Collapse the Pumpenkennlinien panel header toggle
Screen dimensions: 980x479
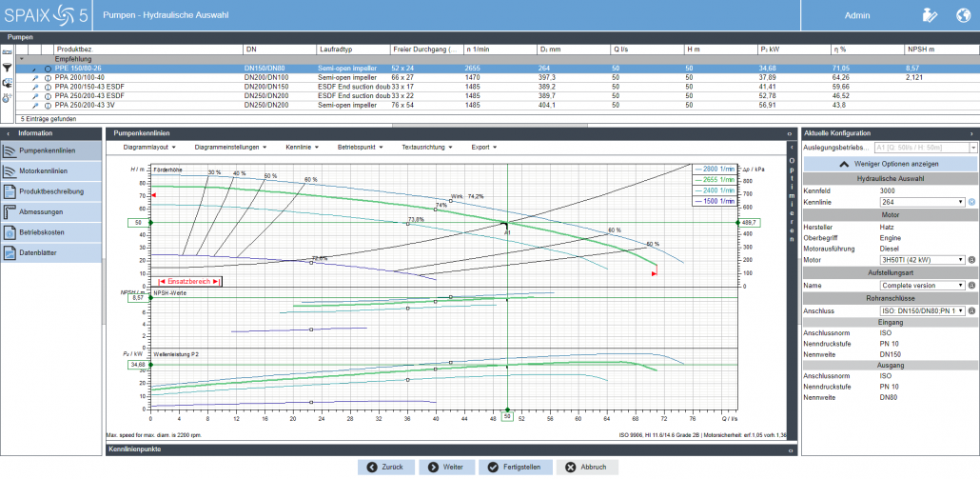click(790, 134)
